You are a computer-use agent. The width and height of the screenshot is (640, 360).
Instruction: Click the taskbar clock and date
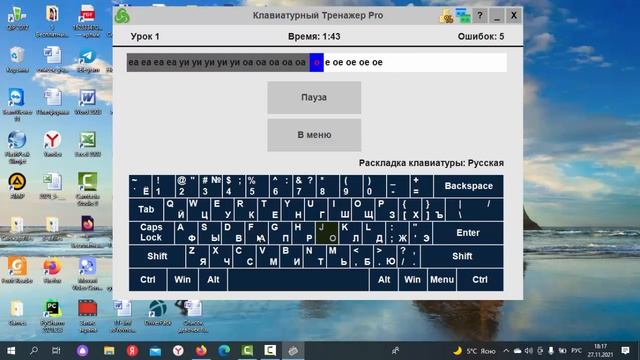(x=601, y=351)
